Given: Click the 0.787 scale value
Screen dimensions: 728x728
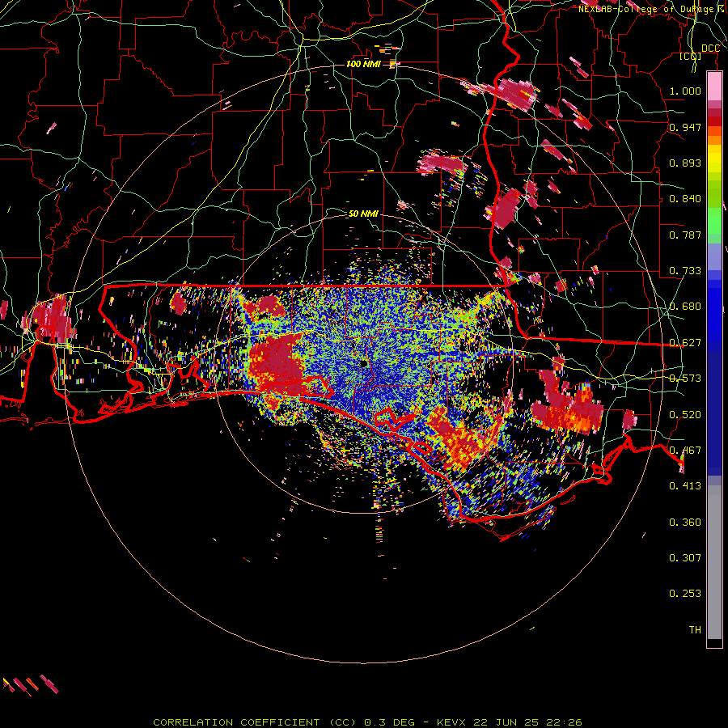Looking at the screenshot, I should click(685, 235).
